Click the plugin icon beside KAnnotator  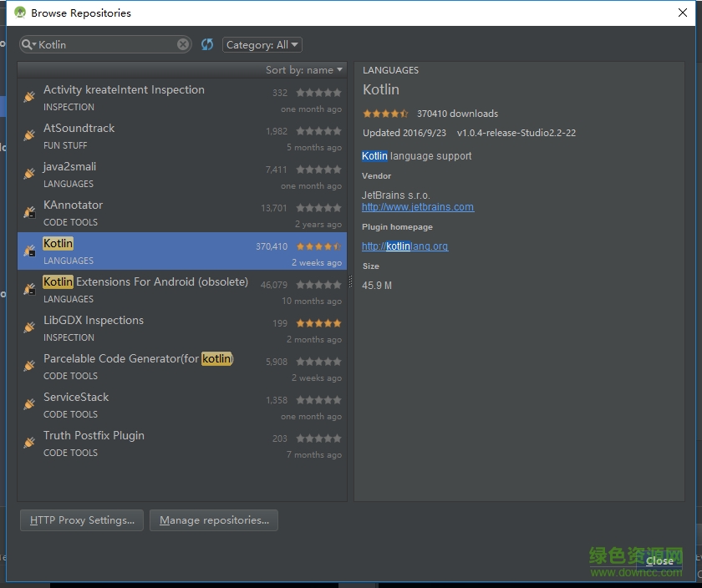(x=29, y=213)
